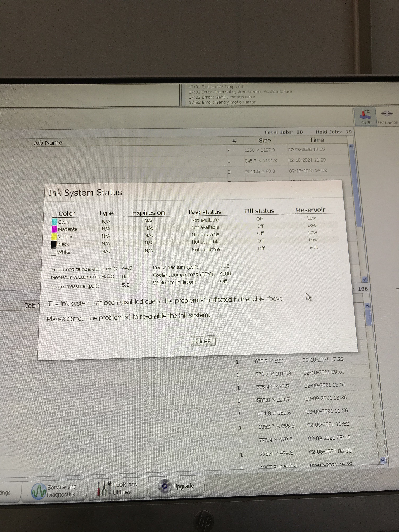
Task: Click Purge pressure value 5.2
Action: (x=125, y=285)
